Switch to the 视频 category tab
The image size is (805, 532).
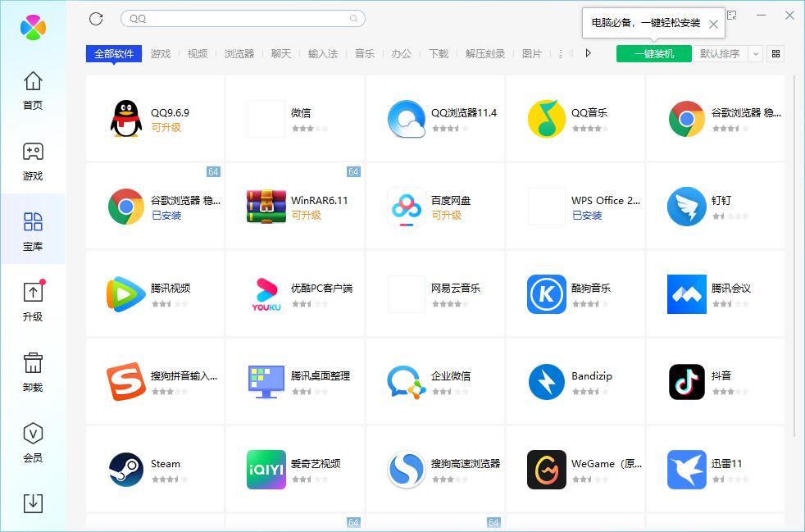[x=198, y=53]
